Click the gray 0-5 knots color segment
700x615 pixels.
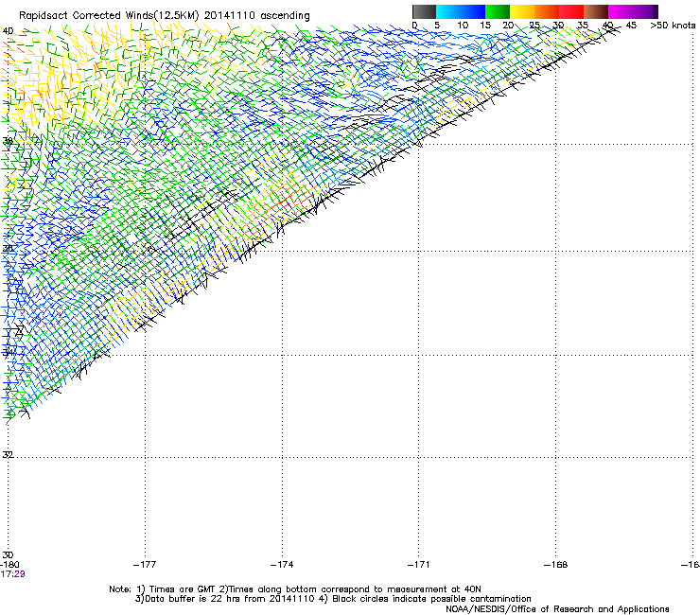pyautogui.click(x=424, y=11)
